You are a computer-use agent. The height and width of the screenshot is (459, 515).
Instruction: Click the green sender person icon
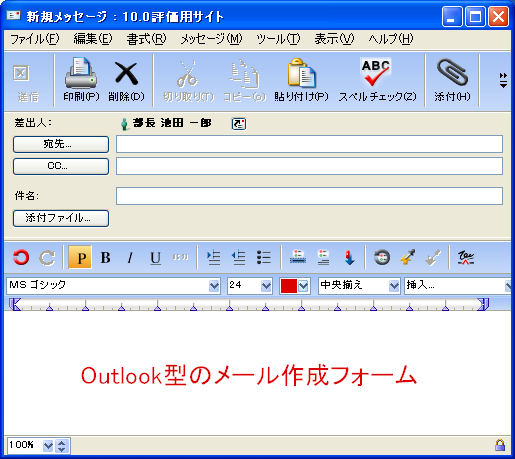[124, 124]
